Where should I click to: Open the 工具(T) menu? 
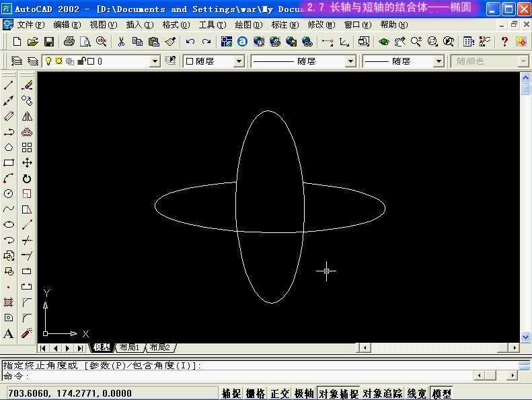pyautogui.click(x=213, y=25)
